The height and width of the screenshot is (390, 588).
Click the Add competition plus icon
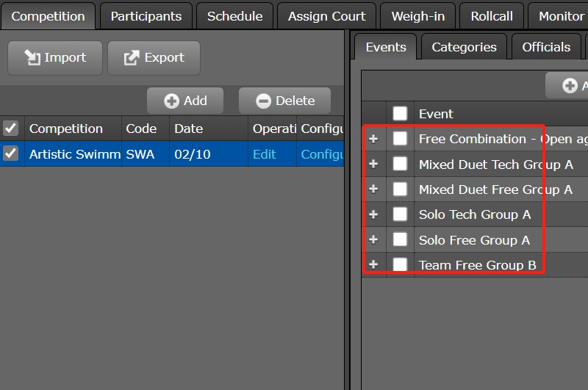(171, 101)
